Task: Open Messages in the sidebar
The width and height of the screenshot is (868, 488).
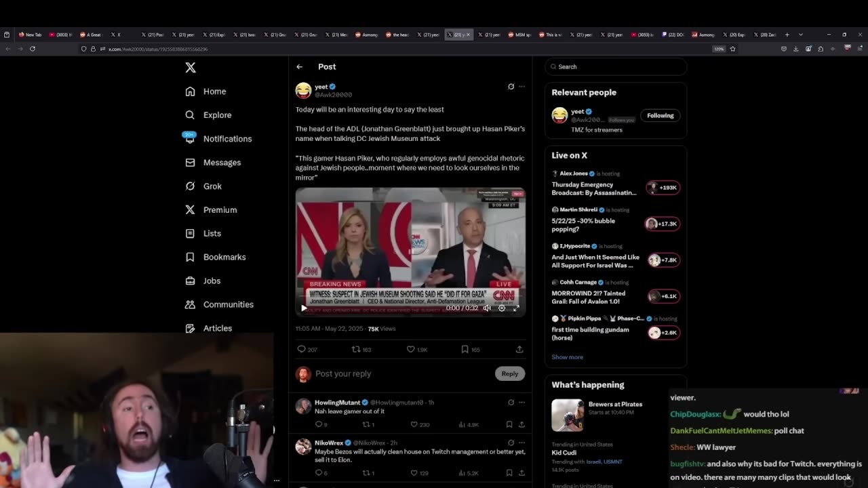Action: pyautogui.click(x=212, y=163)
